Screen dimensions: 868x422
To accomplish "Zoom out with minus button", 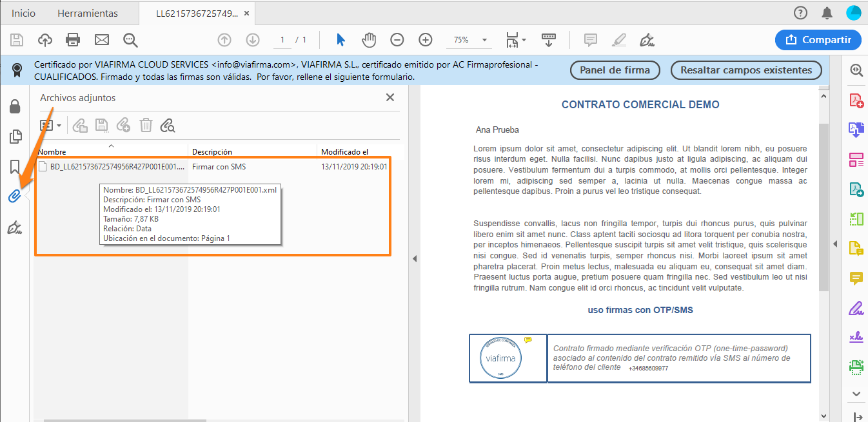I will pyautogui.click(x=397, y=40).
